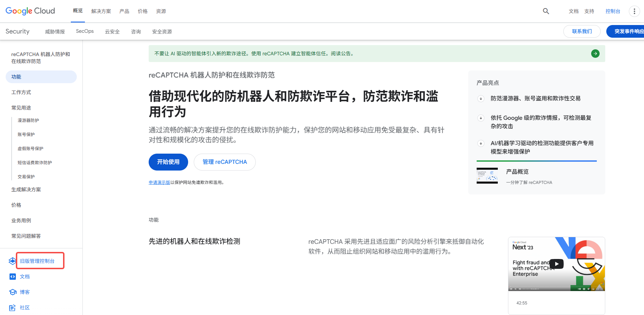
Task: Open the three-dot more options menu
Action: tap(634, 11)
